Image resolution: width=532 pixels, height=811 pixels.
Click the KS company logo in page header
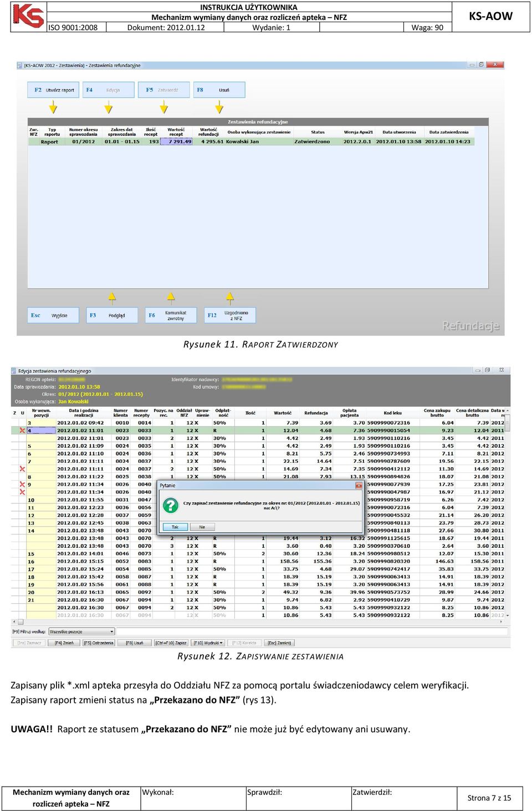(x=28, y=16)
